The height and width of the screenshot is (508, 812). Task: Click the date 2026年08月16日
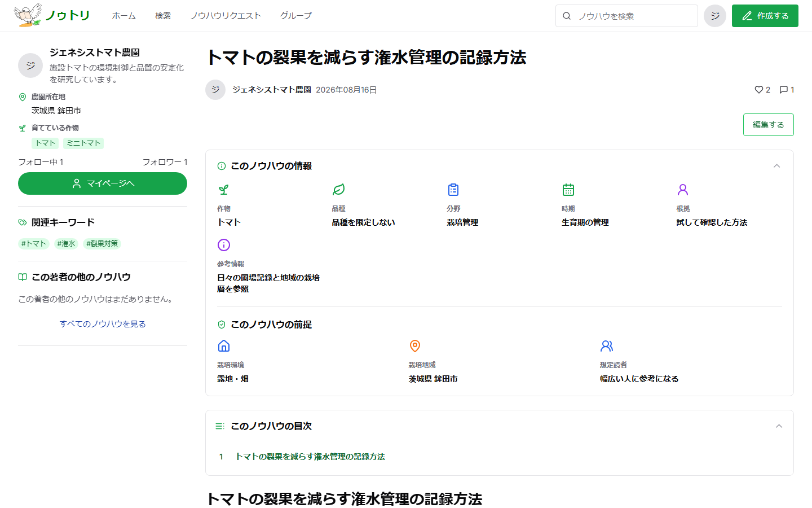pyautogui.click(x=346, y=90)
